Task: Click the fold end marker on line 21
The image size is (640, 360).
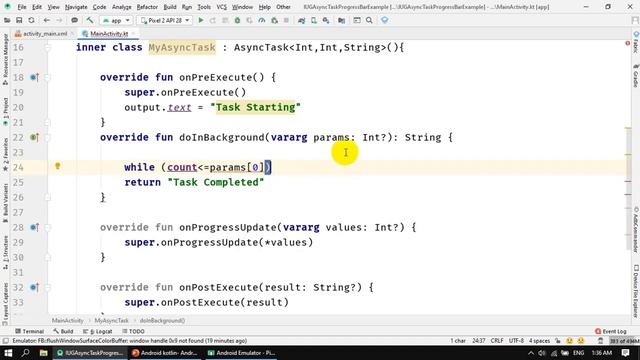Action: [47, 122]
